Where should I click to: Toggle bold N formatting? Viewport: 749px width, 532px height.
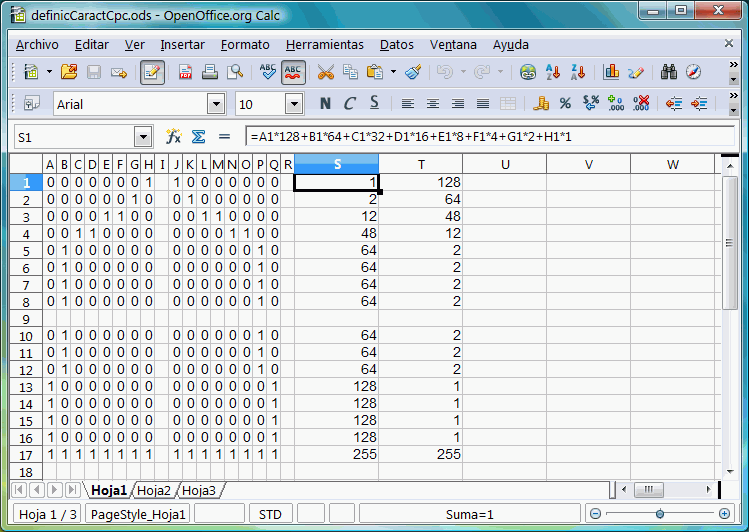(325, 103)
